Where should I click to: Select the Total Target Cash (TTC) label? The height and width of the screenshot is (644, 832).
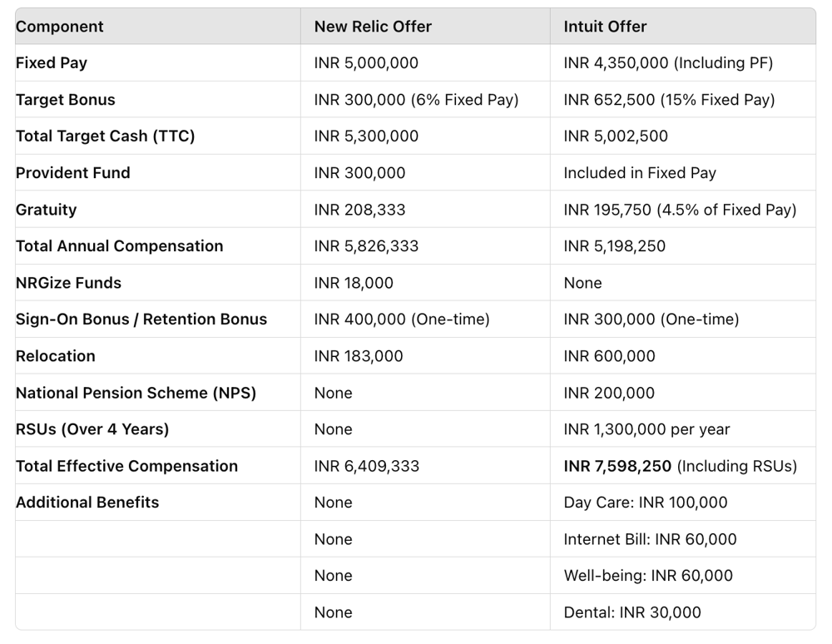point(105,136)
